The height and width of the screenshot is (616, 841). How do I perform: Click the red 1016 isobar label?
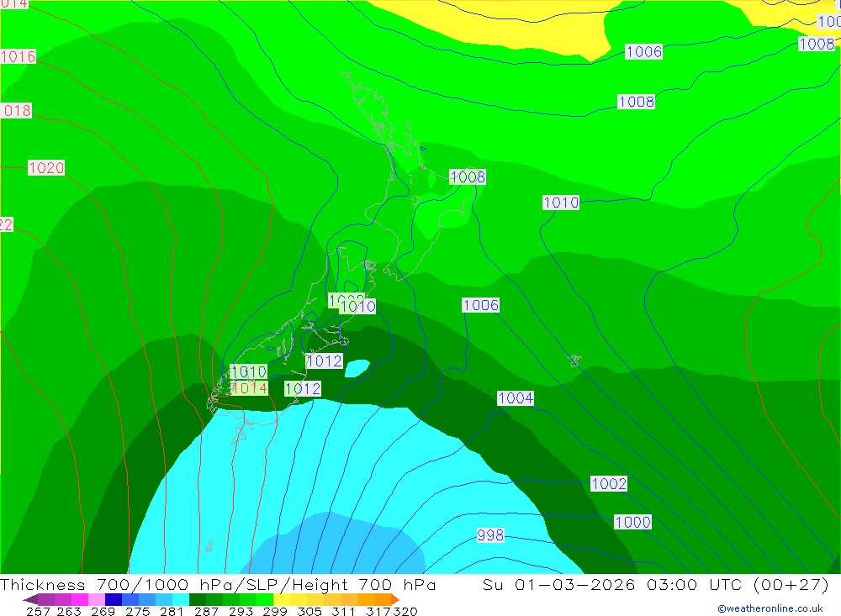coord(19,56)
